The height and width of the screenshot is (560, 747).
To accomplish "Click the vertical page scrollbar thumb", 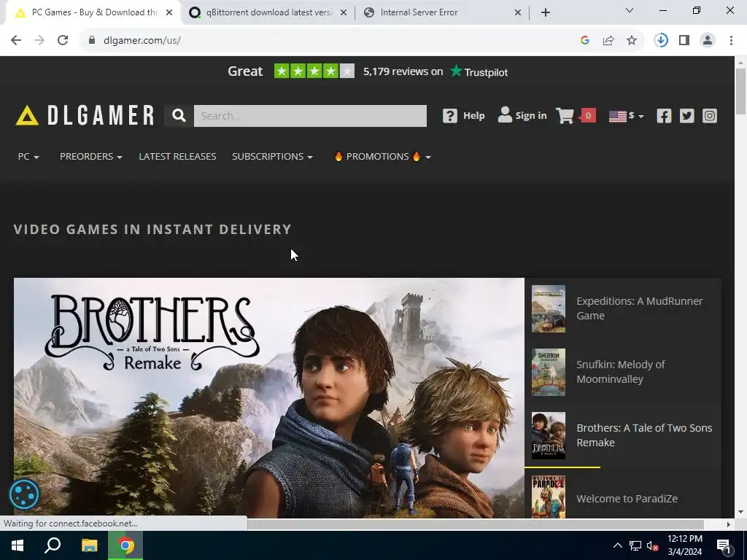I will 740,91.
